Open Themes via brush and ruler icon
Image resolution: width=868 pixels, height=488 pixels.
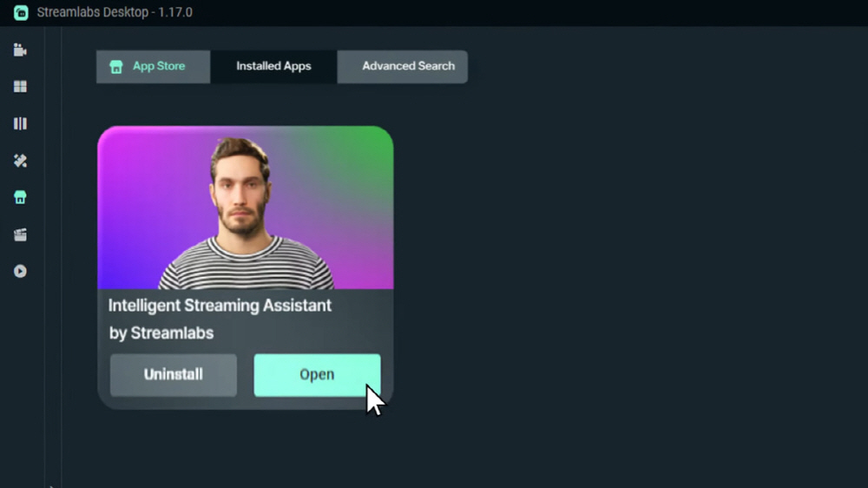(20, 161)
